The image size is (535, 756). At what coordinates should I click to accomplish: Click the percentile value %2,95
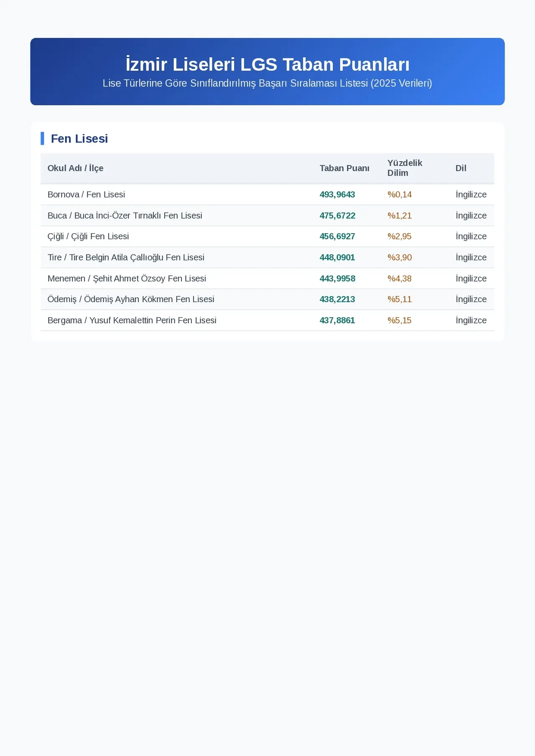pos(400,237)
